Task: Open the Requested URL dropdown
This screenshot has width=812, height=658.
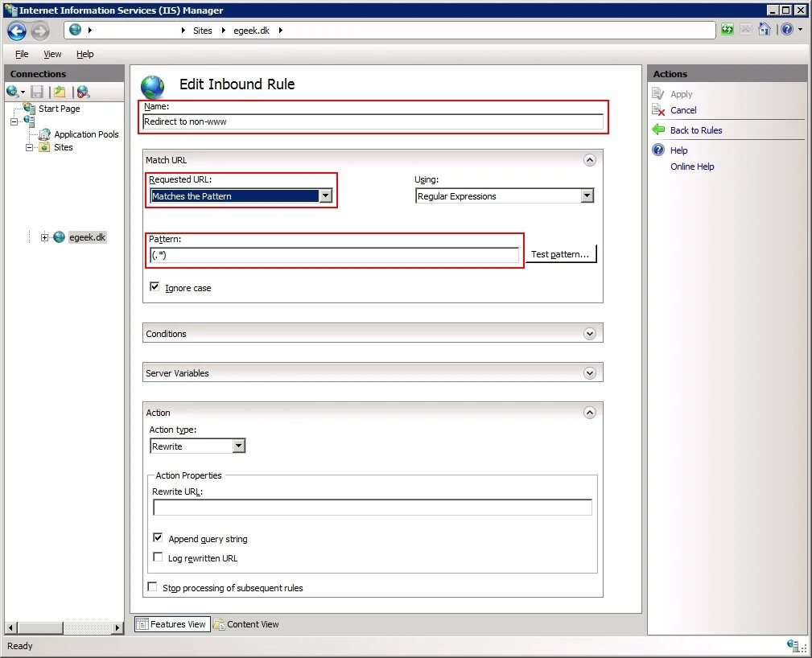Action: tap(326, 195)
